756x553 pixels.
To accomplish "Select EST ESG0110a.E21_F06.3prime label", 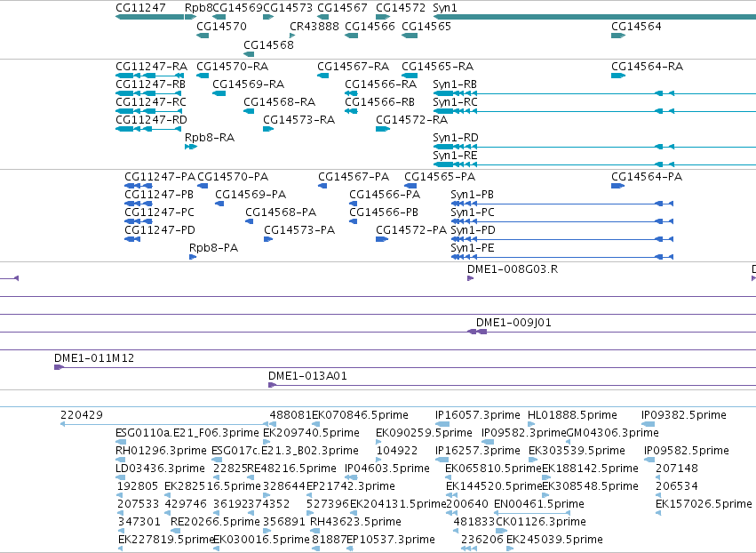I will click(187, 433).
